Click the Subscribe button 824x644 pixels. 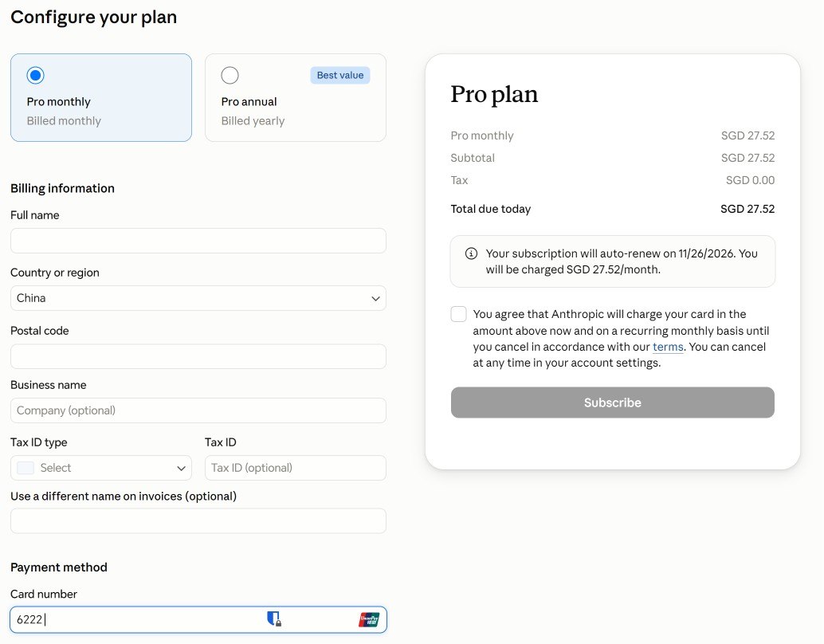tap(613, 402)
